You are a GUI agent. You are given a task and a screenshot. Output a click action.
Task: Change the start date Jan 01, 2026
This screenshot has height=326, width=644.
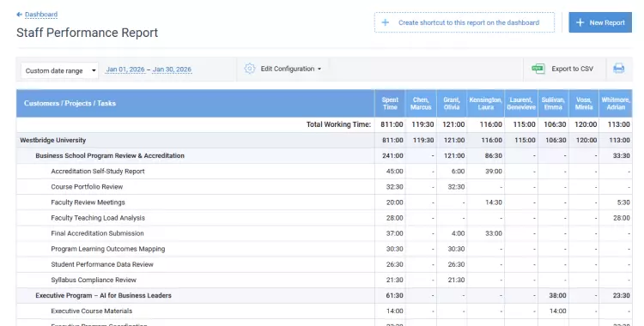tap(125, 69)
